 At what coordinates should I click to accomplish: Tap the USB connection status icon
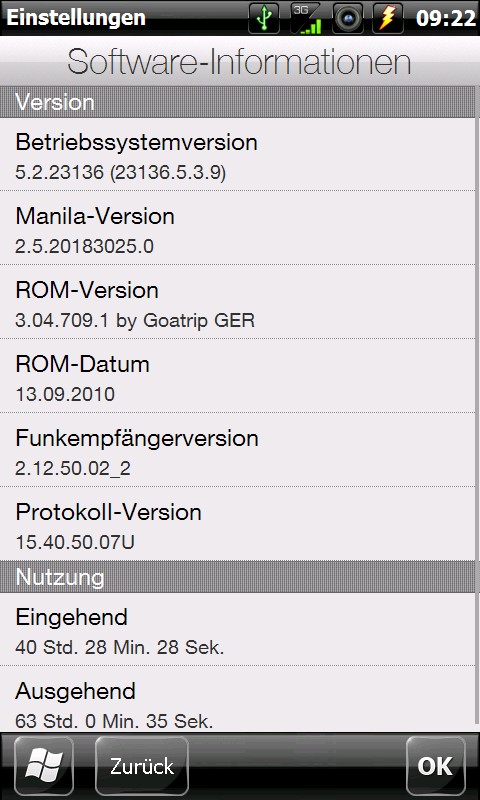(264, 18)
